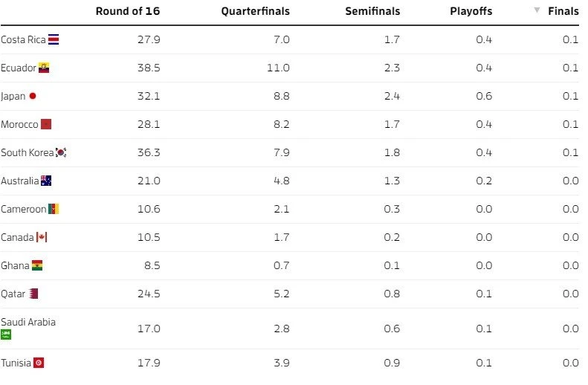Click the Costa Rica flag icon
The width and height of the screenshot is (588, 385).
pos(54,39)
